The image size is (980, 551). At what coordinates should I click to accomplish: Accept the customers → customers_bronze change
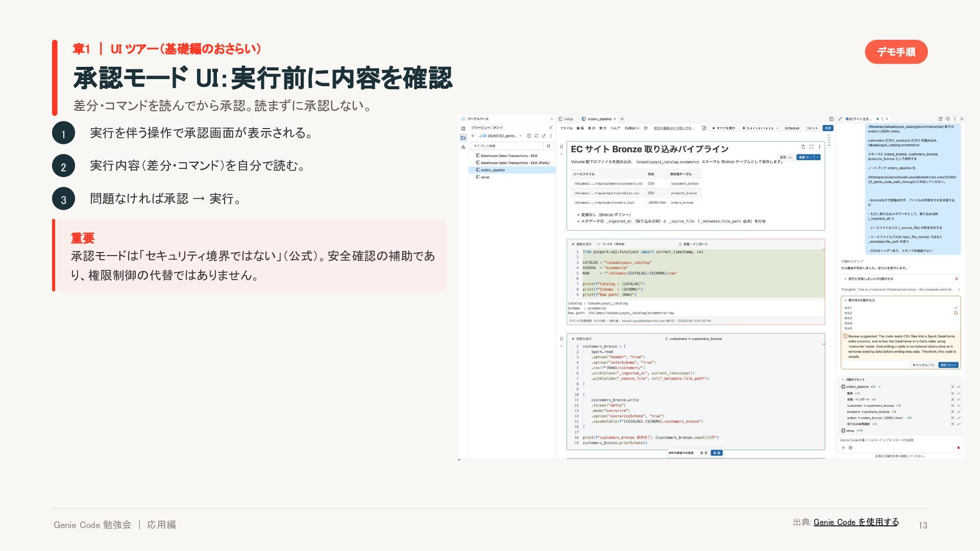tap(959, 406)
